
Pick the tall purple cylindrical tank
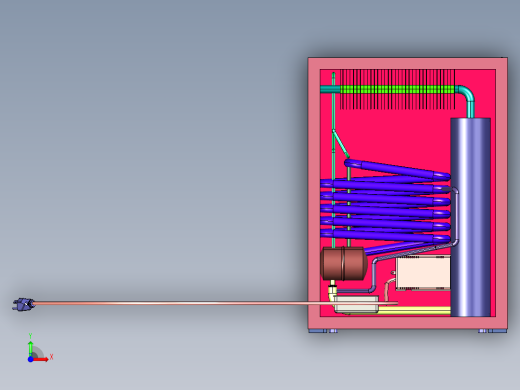tap(470, 217)
